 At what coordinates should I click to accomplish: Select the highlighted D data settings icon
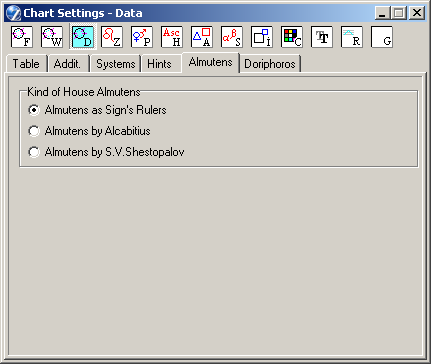coord(83,37)
